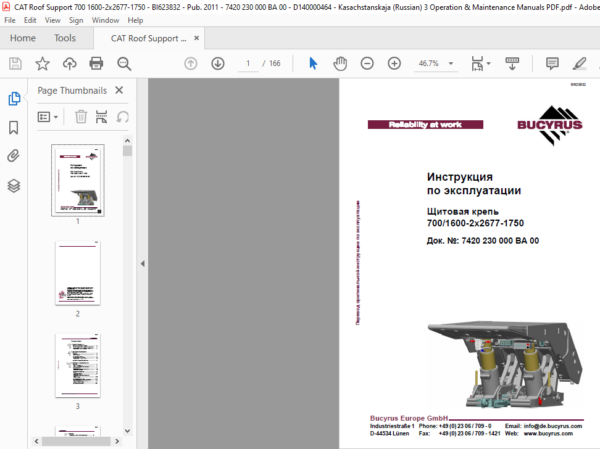
Task: Zoom in with the plus icon
Action: 394,64
